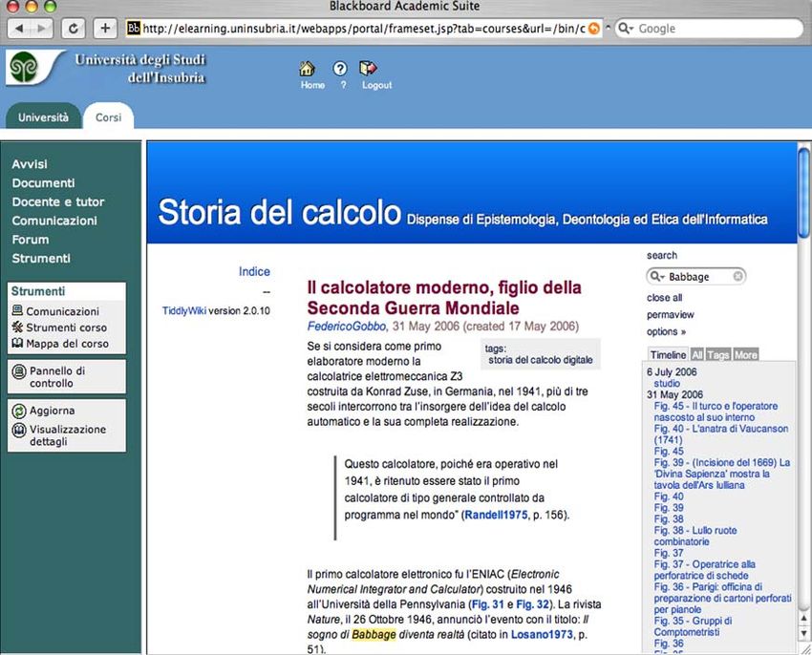Click the permaview link
This screenshot has width=812, height=655.
(x=670, y=315)
